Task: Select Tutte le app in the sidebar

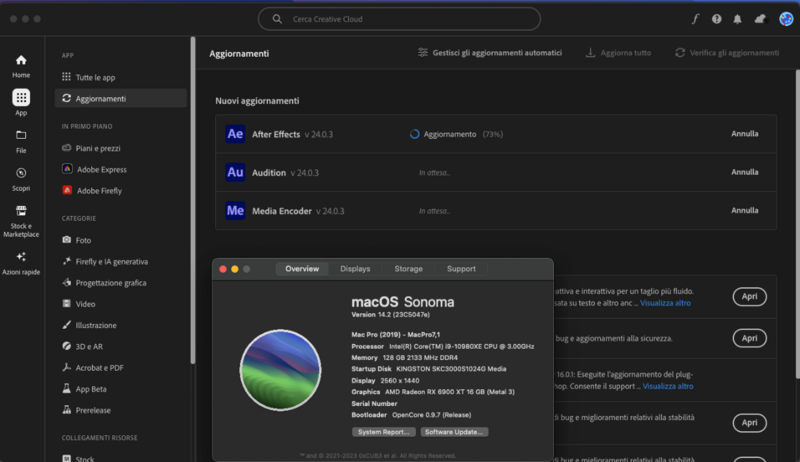Action: click(x=96, y=77)
